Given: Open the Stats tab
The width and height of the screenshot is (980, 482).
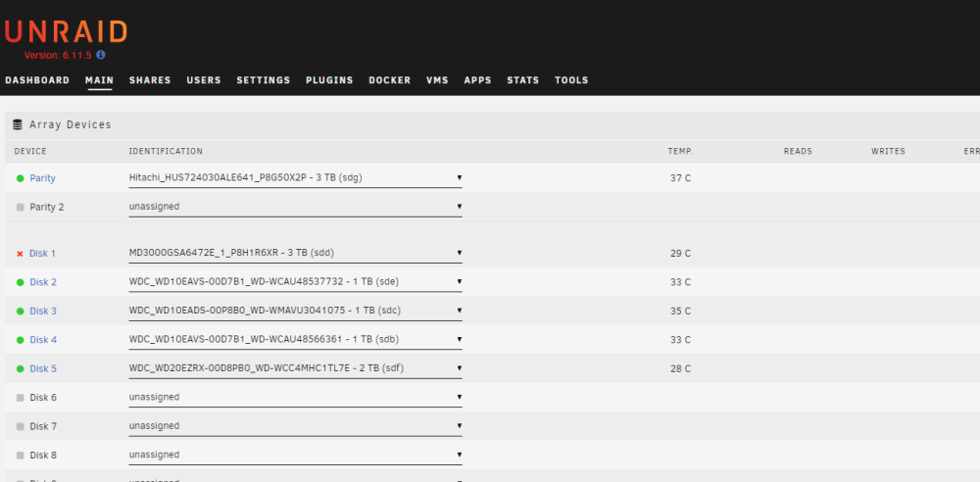Looking at the screenshot, I should (523, 80).
